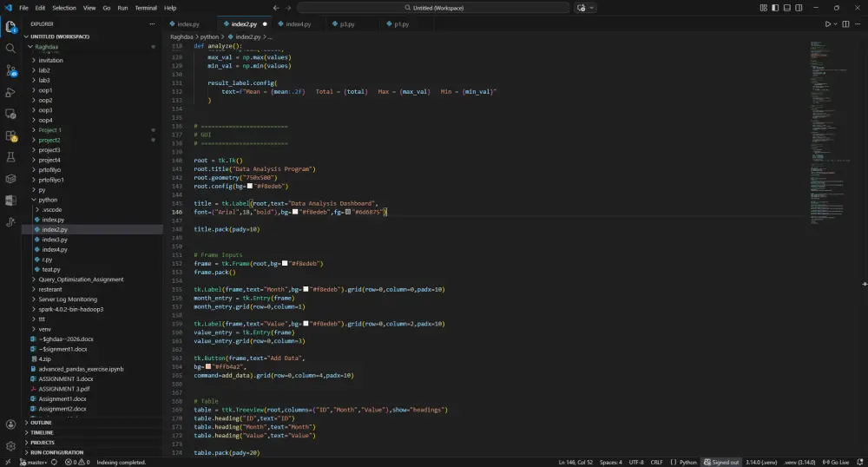Viewport: 868px width, 467px height.
Task: Toggle the bottom panel visibility
Action: [786, 8]
